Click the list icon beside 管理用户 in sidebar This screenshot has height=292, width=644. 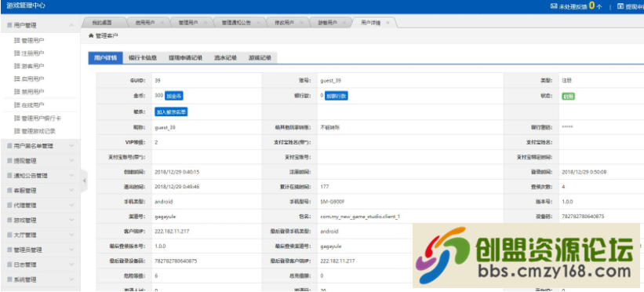click(x=16, y=40)
